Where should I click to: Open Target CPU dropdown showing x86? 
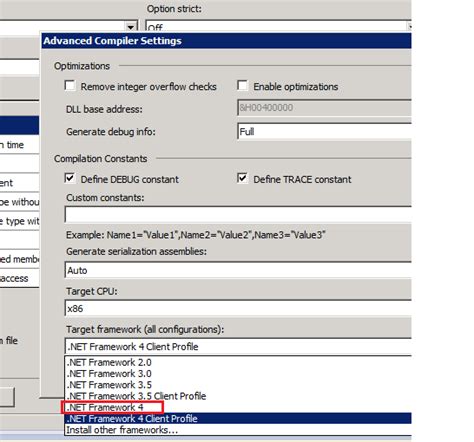pos(238,308)
